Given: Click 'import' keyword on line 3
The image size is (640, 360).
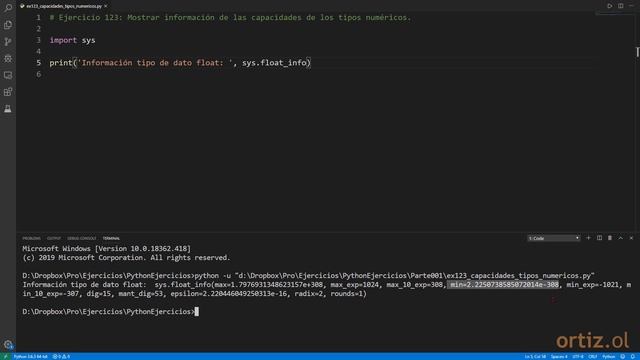Looking at the screenshot, I should 63,40.
